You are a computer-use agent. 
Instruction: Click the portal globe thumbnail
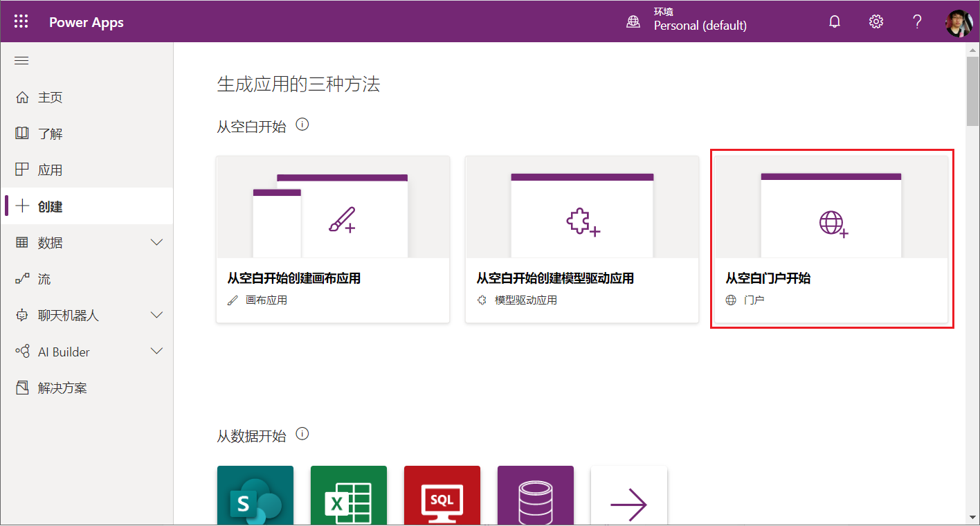(x=831, y=207)
